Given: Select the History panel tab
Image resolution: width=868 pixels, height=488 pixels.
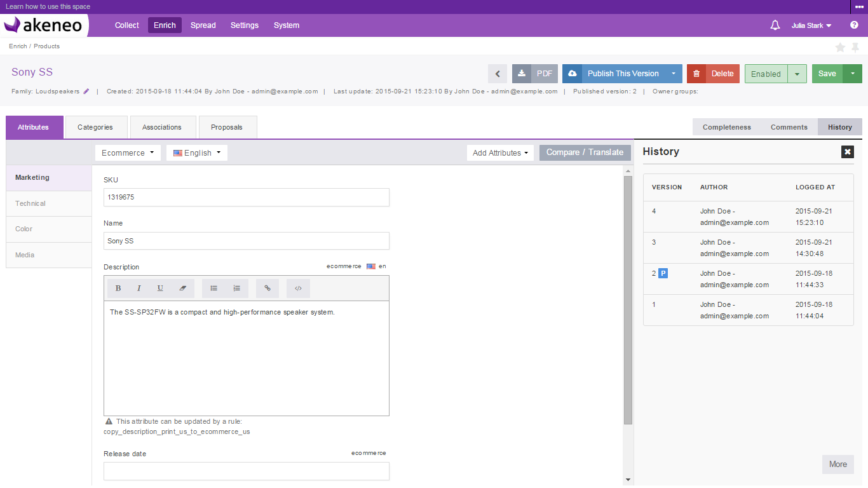Looking at the screenshot, I should tap(840, 127).
